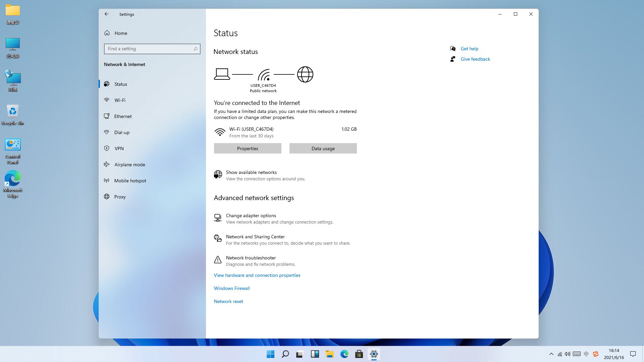The image size is (644, 362).
Task: Open the VPN section
Action: pos(119,148)
